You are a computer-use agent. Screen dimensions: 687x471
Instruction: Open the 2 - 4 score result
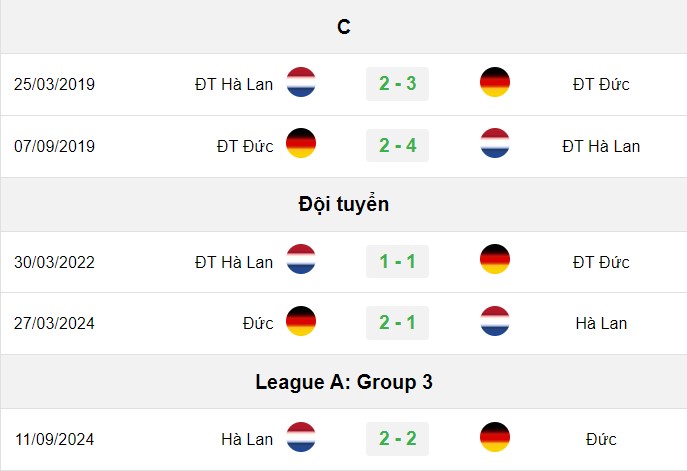pos(397,145)
